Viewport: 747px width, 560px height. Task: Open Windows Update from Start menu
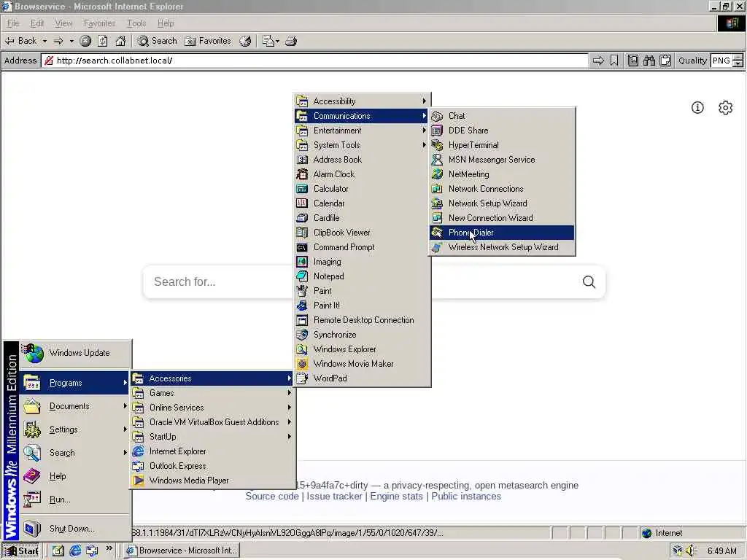click(75, 353)
